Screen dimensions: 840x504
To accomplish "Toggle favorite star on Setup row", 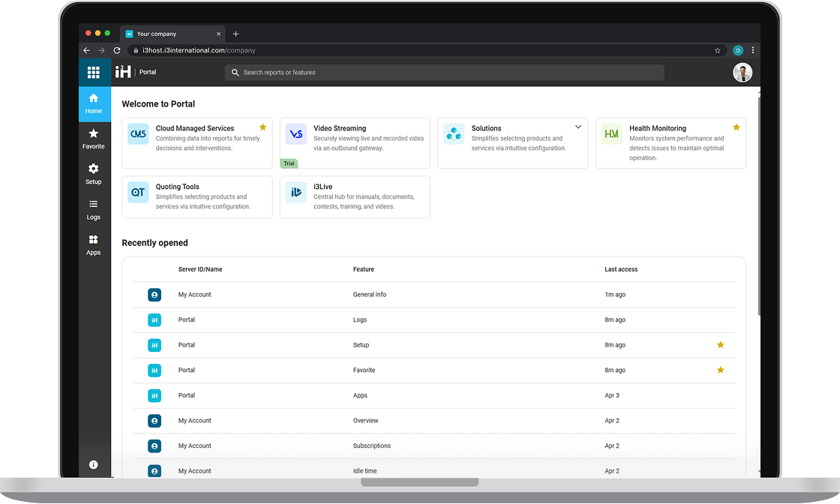I will click(721, 345).
